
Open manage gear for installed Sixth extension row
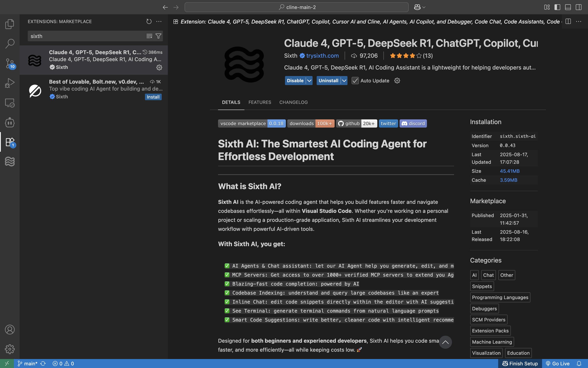(x=159, y=67)
